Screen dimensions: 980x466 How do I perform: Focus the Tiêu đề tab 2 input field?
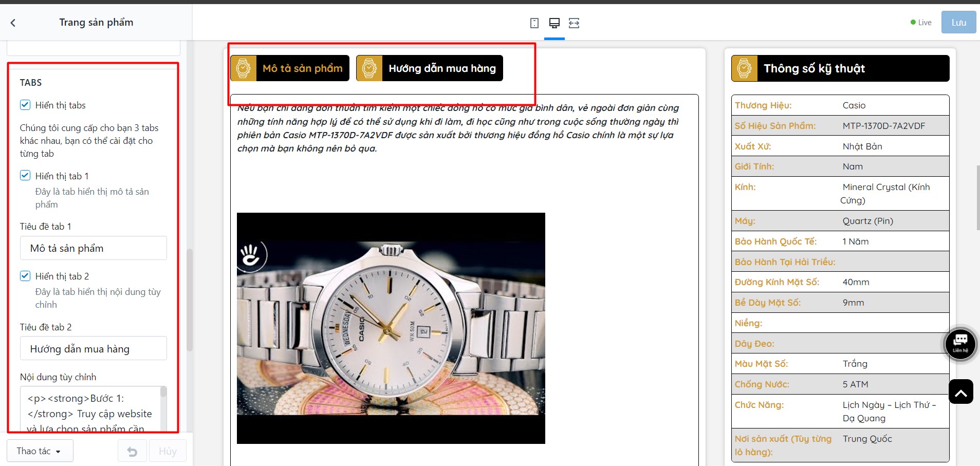94,349
